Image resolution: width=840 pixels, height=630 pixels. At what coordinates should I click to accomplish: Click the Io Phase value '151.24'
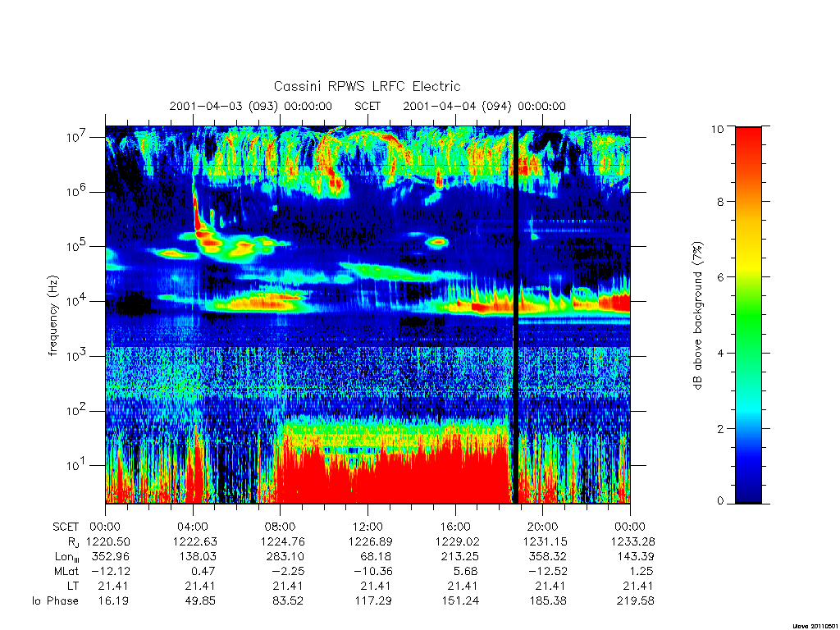(460, 600)
